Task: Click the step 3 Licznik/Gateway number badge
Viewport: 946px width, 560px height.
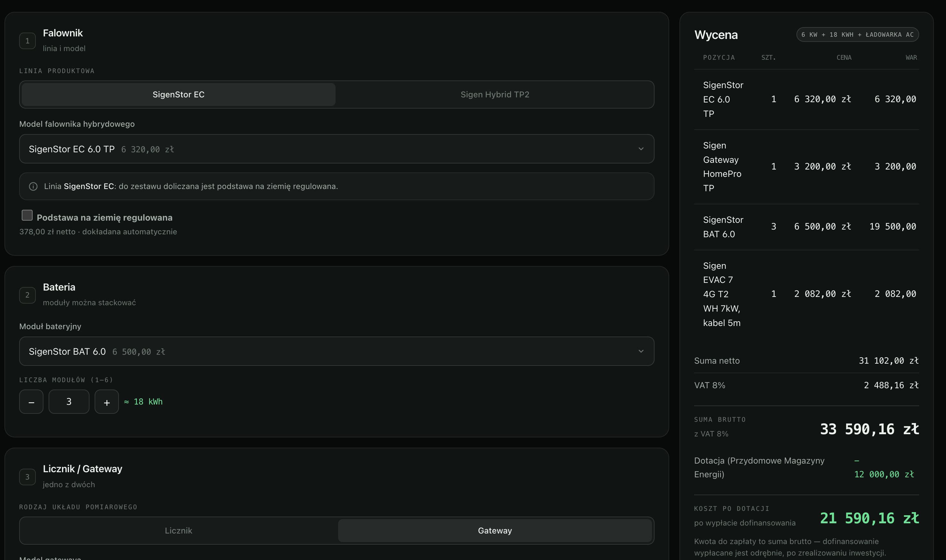Action: (x=27, y=477)
